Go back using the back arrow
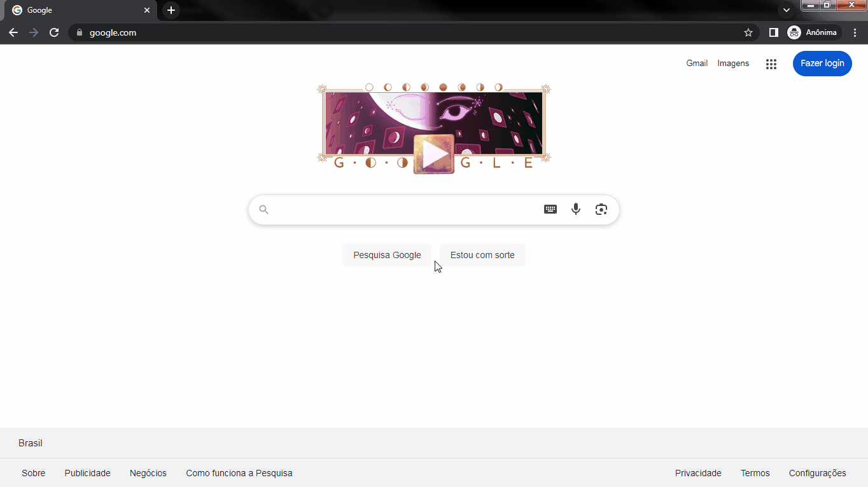 (x=13, y=32)
